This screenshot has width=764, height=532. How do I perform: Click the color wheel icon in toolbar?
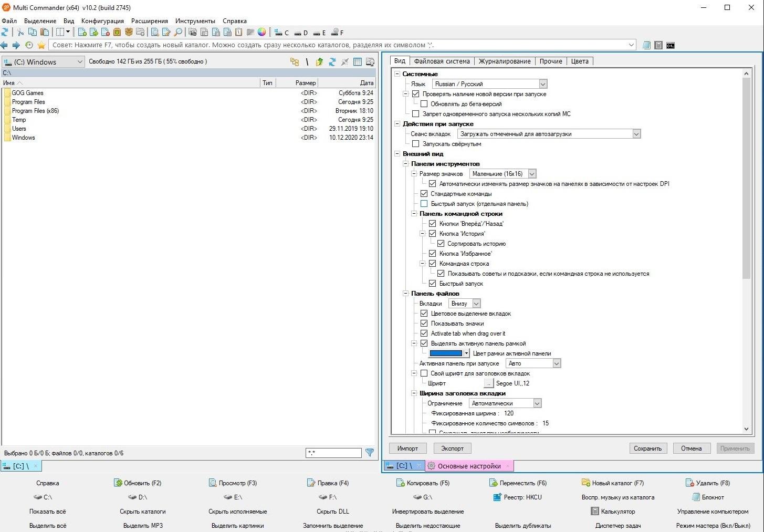261,33
